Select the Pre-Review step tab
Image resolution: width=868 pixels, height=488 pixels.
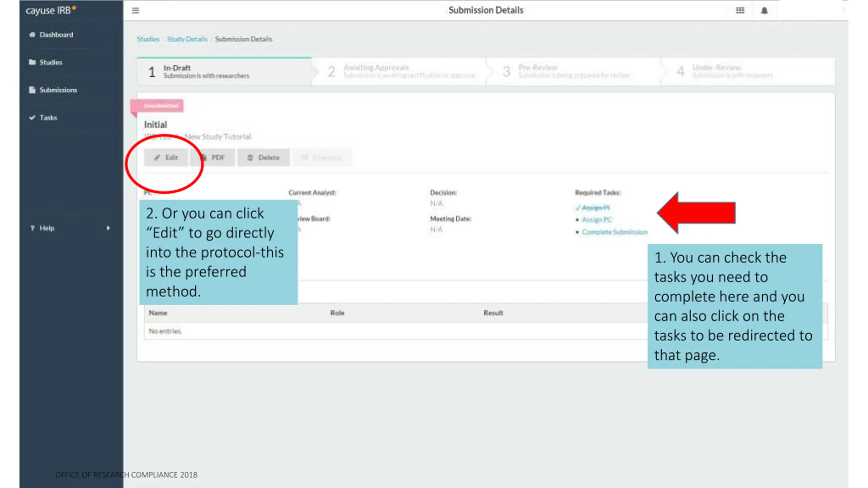(573, 72)
